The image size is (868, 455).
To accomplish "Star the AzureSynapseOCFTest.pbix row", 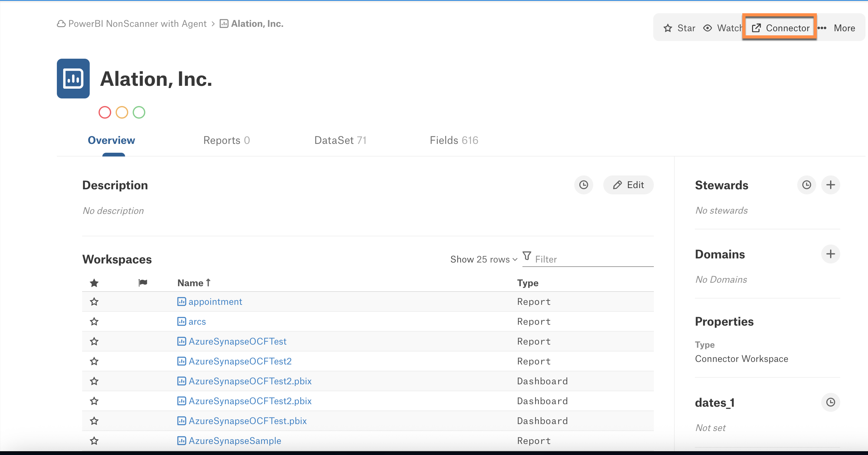I will coord(94,421).
